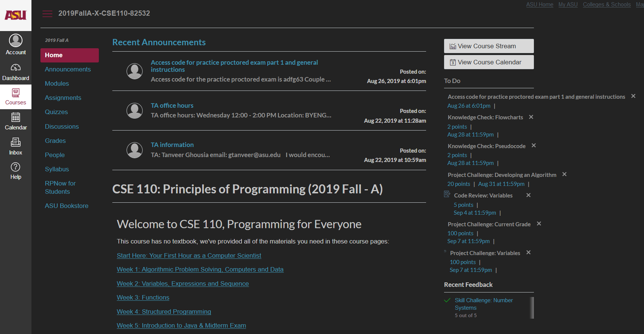Open Week 5: Introduction to Java link
This screenshot has height=334, width=644.
pos(181,326)
